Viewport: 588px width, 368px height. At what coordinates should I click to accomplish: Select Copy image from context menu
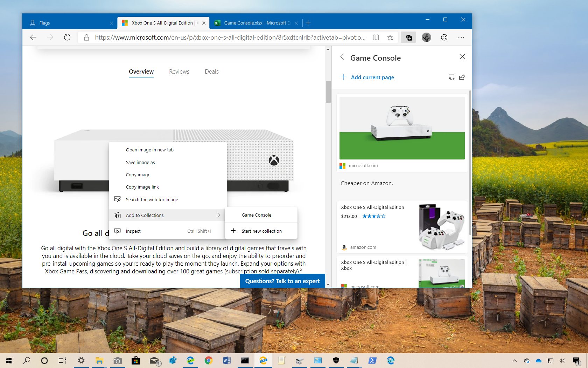[x=168, y=175]
